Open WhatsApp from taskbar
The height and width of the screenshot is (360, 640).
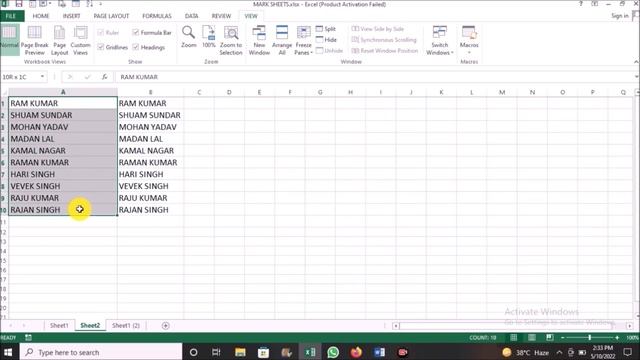pos(333,352)
